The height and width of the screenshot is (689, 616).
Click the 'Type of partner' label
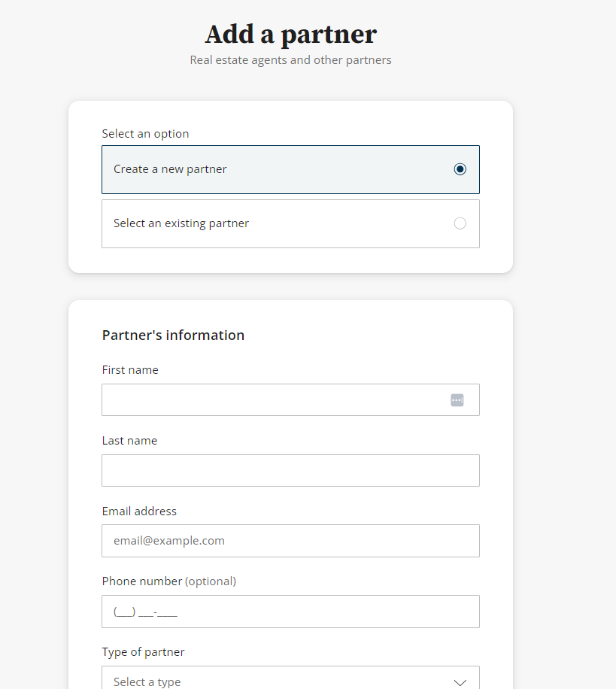click(x=143, y=652)
